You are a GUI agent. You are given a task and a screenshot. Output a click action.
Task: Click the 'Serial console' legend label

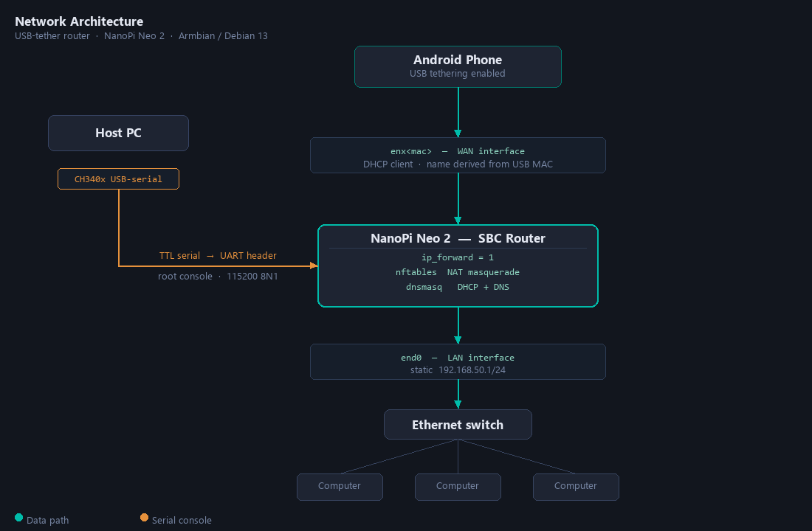(182, 520)
